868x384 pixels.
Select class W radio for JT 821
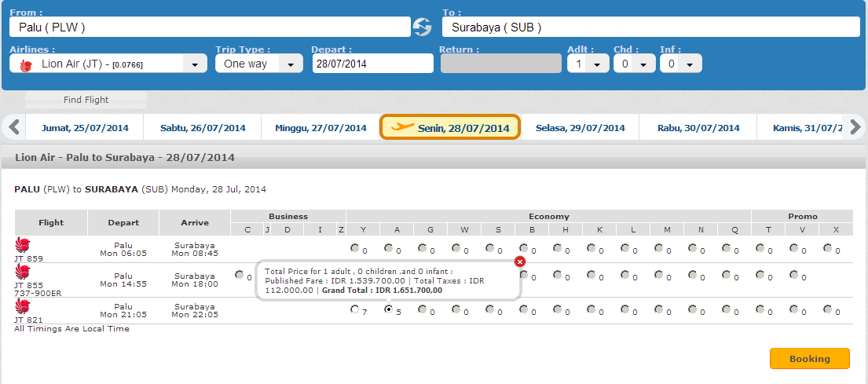[x=456, y=309]
